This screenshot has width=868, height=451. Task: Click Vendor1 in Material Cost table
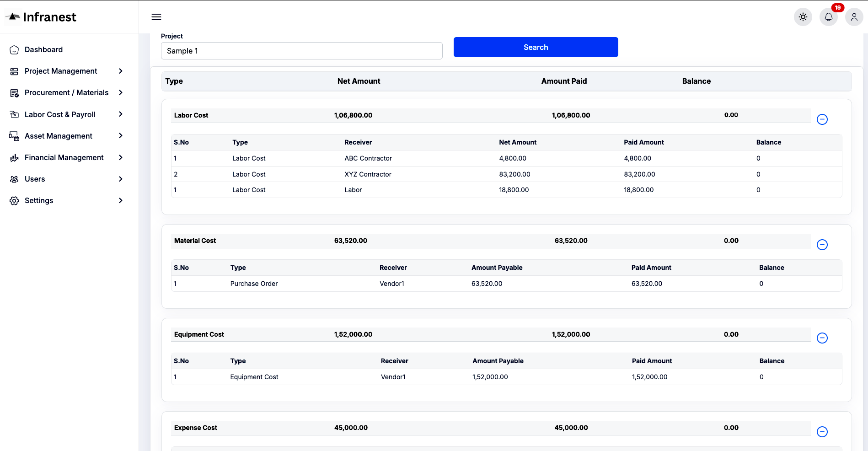[x=392, y=284]
